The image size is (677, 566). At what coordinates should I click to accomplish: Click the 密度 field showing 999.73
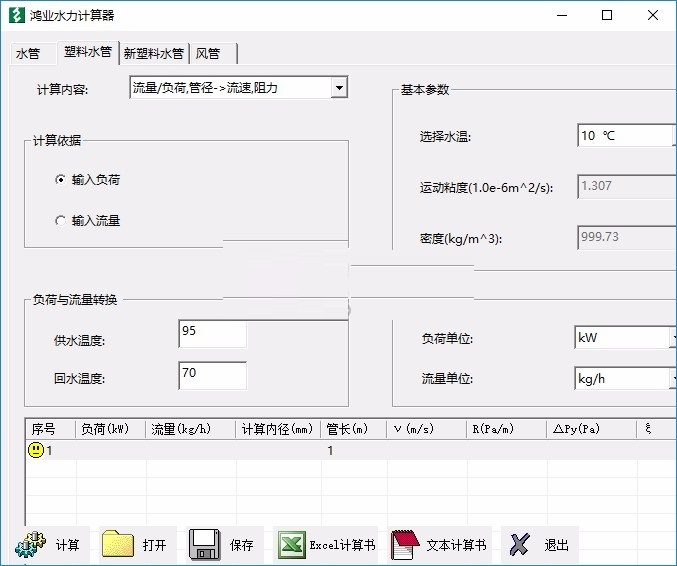[626, 237]
